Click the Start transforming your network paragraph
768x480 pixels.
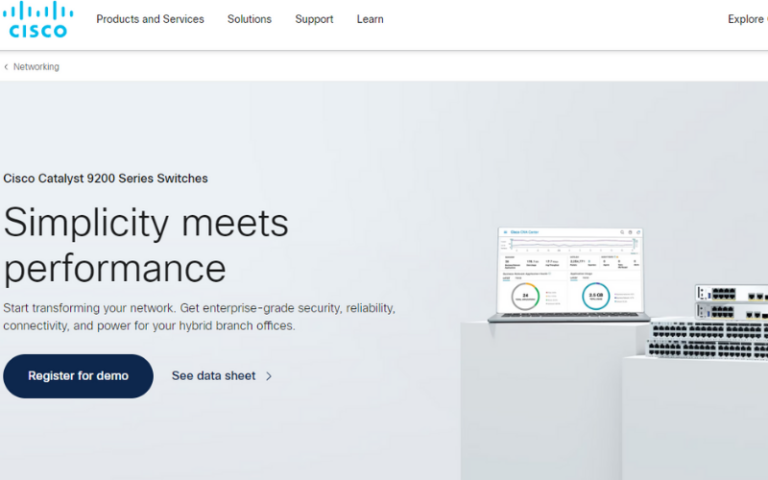(x=199, y=317)
